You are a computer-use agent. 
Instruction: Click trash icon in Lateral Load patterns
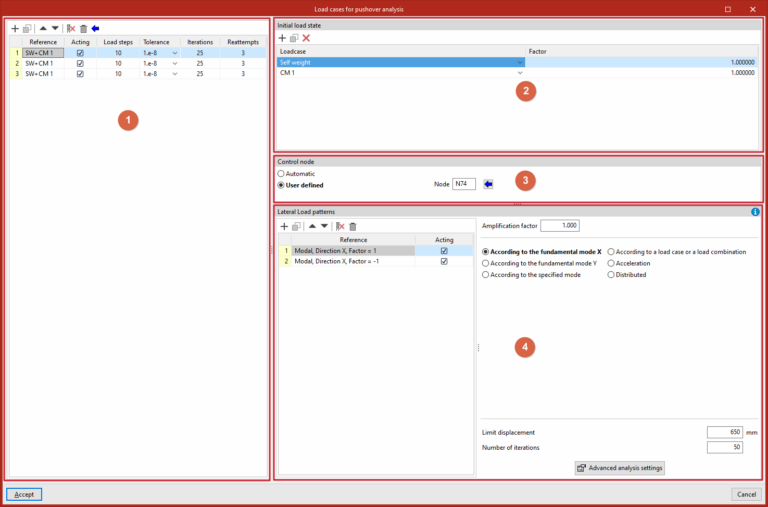pyautogui.click(x=353, y=226)
